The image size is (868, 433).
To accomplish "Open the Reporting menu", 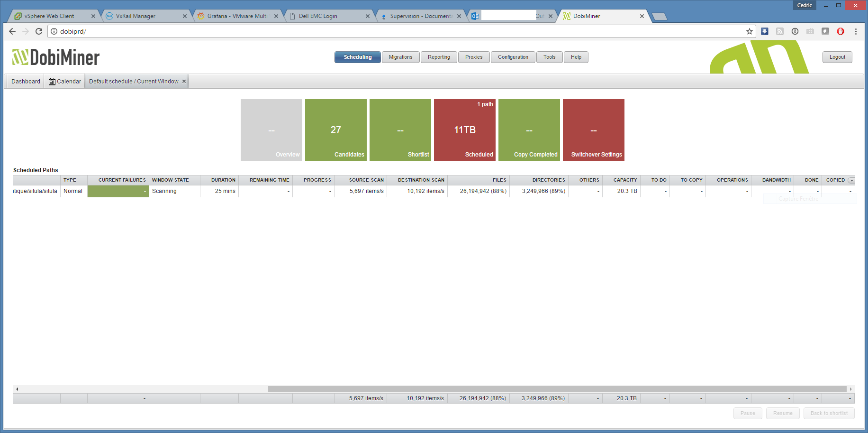I will click(439, 57).
